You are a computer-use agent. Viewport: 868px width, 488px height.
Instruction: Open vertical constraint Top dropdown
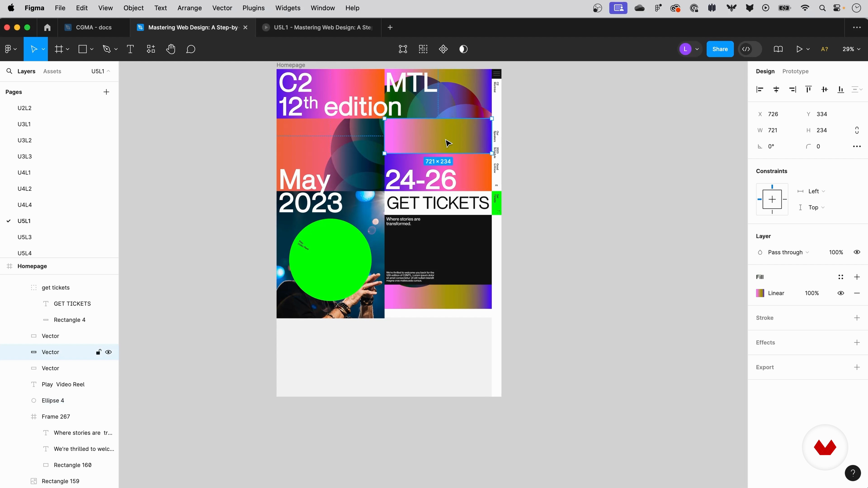click(x=816, y=207)
